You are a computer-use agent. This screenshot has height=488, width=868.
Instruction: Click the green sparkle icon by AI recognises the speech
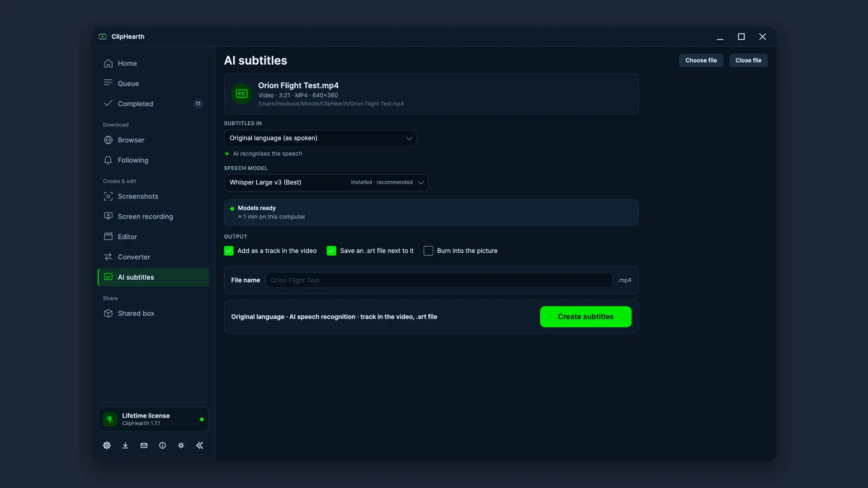pyautogui.click(x=227, y=154)
